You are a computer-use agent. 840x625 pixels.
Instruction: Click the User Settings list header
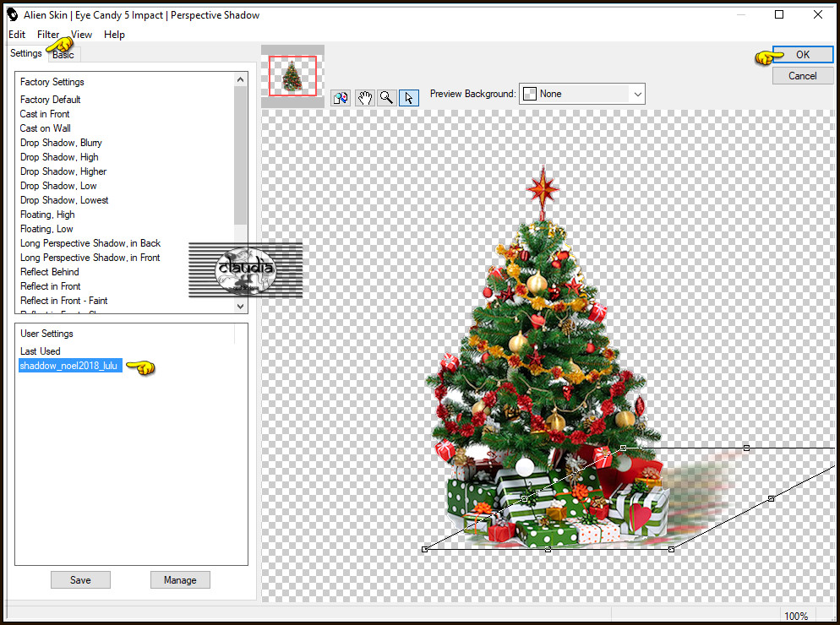(46, 334)
